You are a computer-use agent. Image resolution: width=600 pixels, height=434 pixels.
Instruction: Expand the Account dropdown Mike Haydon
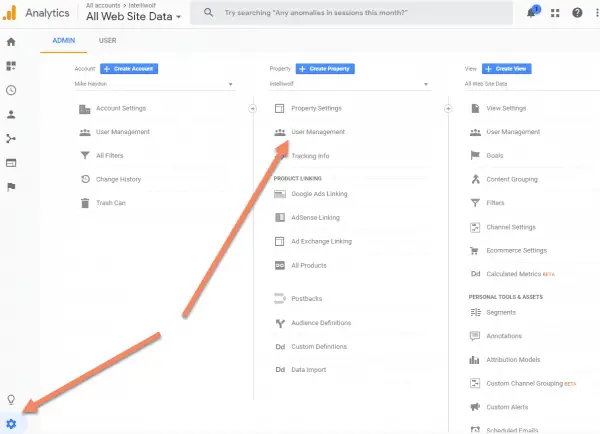pos(154,84)
